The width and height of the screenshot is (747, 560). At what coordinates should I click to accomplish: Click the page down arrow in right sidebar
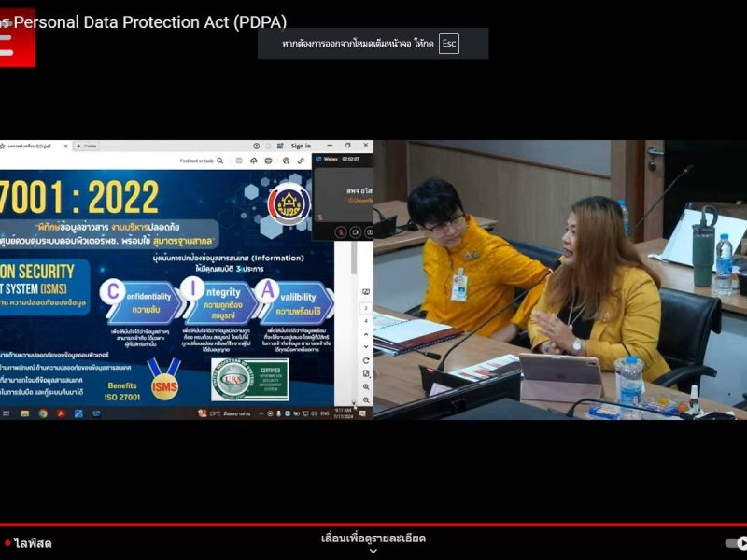pyautogui.click(x=366, y=345)
